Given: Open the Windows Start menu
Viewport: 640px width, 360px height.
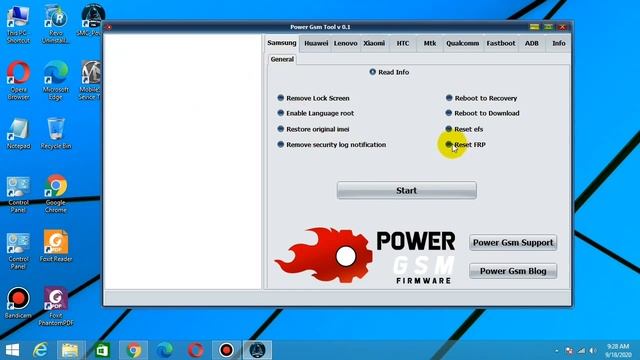Looking at the screenshot, I should tap(12, 350).
